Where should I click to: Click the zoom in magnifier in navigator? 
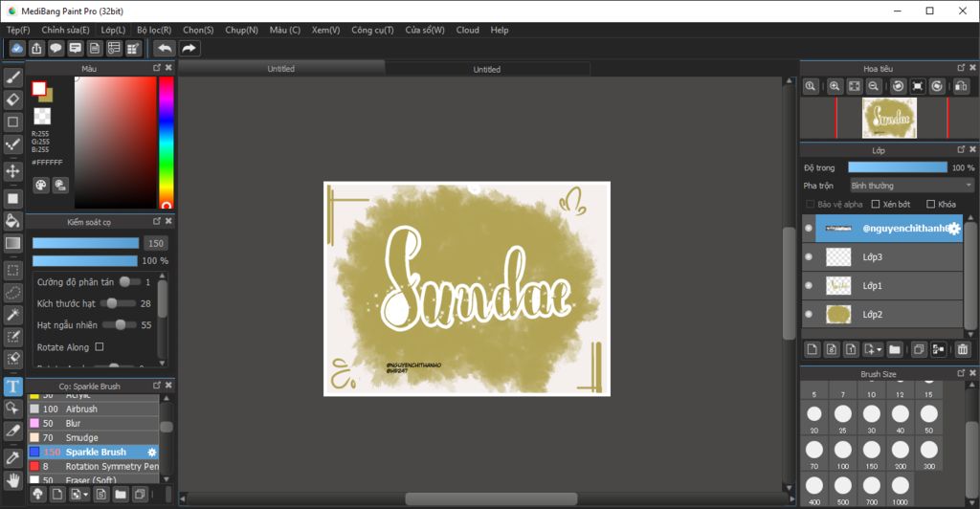(x=835, y=86)
